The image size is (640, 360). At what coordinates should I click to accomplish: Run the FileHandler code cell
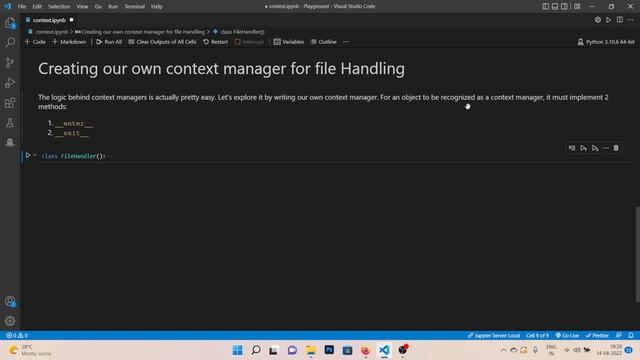point(28,156)
